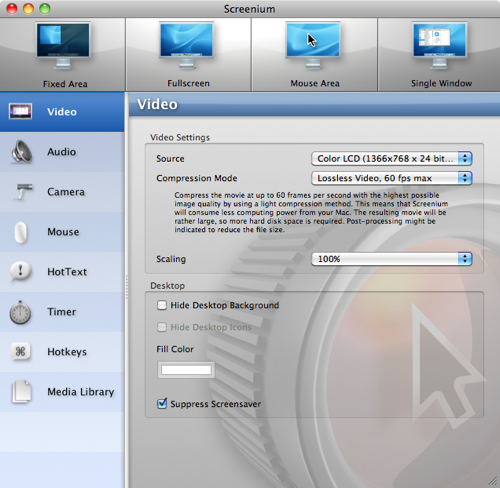
Task: Expand the Compression Mode dropdown
Action: 392,178
